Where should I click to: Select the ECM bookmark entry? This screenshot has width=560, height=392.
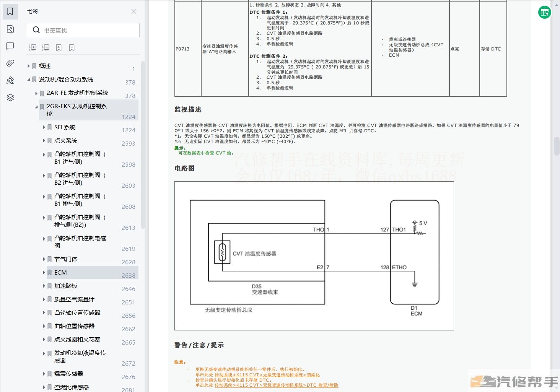pyautogui.click(x=60, y=273)
